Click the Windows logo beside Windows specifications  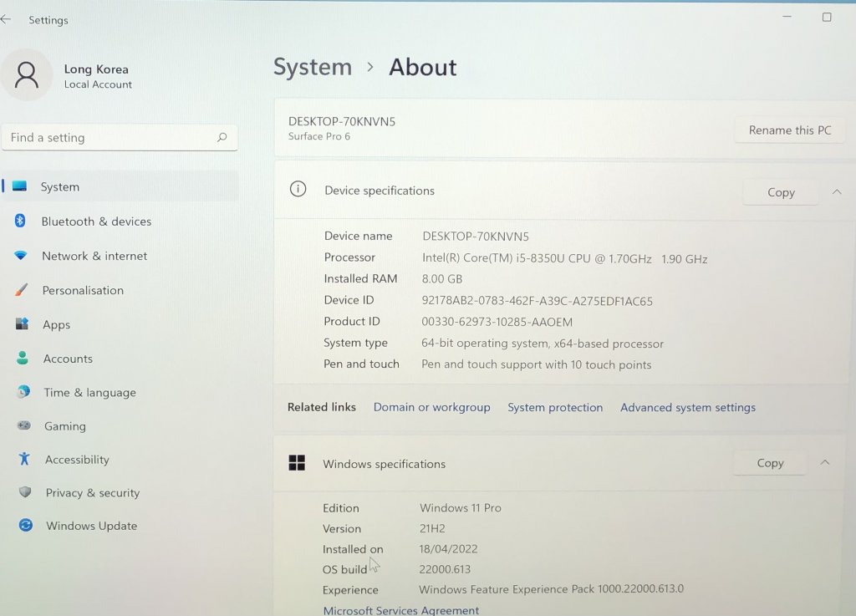click(297, 463)
